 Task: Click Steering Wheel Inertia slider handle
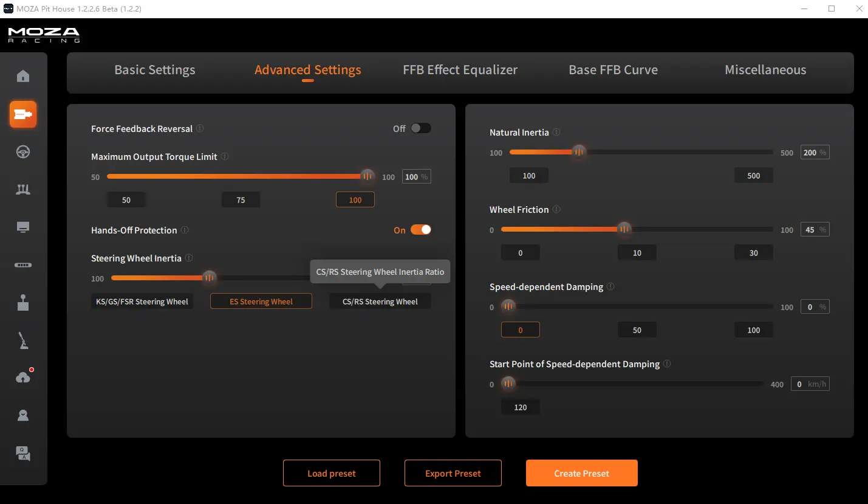click(210, 278)
